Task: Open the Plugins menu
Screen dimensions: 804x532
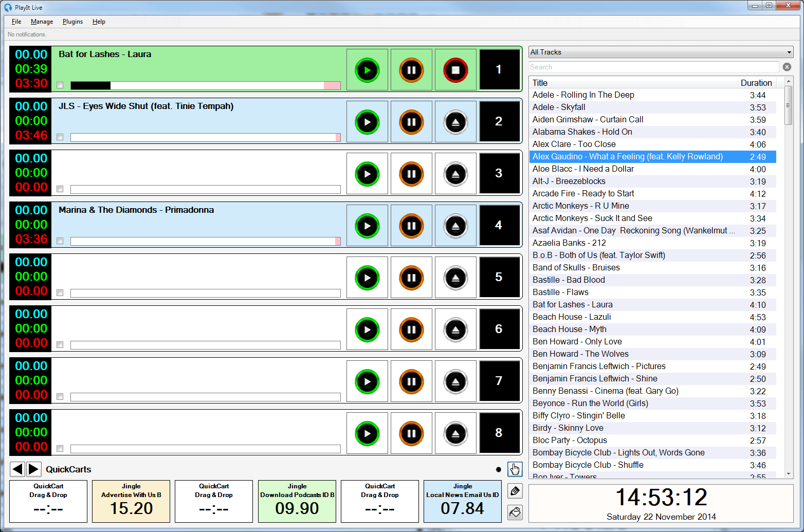Action: [x=72, y=22]
